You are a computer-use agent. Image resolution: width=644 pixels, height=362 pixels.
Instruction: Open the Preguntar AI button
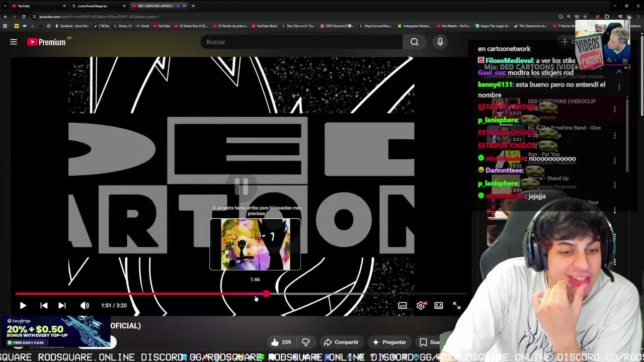click(x=389, y=342)
